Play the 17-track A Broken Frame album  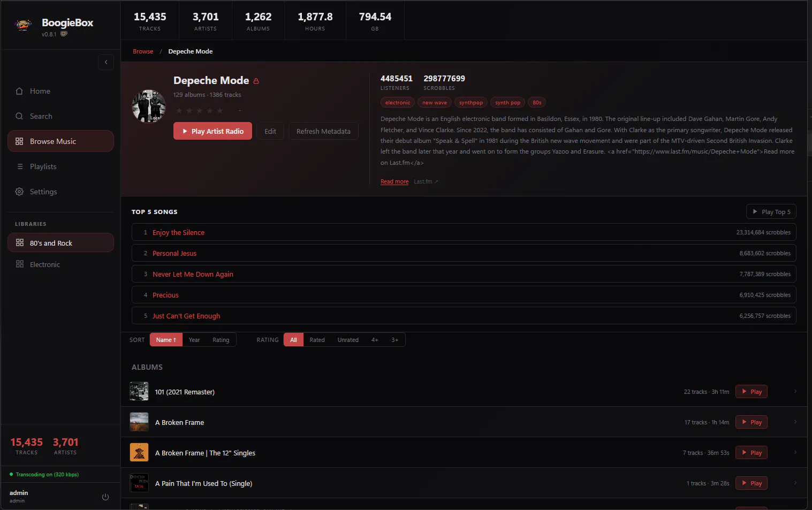click(752, 422)
